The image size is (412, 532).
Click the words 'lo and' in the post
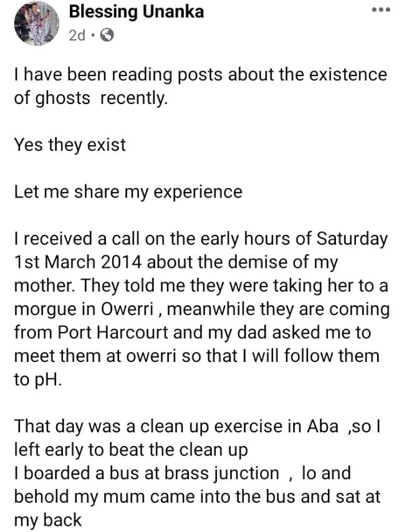pos(326,473)
